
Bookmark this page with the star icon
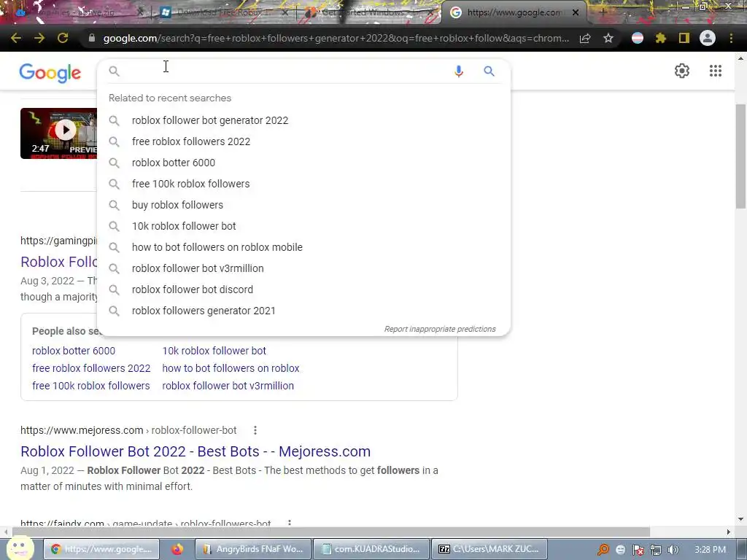pyautogui.click(x=608, y=38)
